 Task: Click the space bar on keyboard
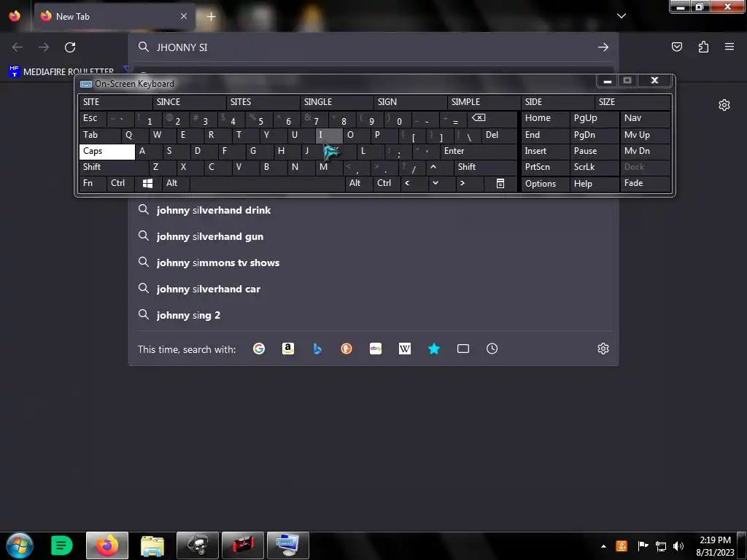[x=267, y=183]
